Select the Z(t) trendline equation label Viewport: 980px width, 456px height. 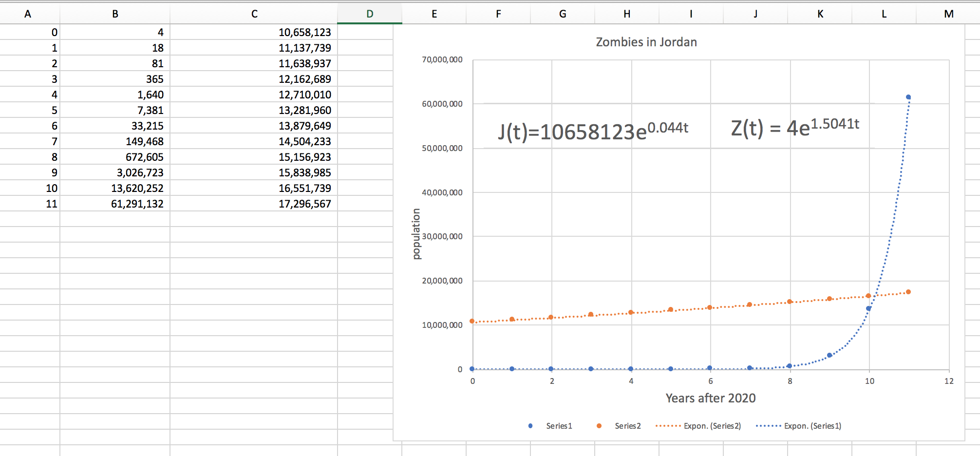795,128
